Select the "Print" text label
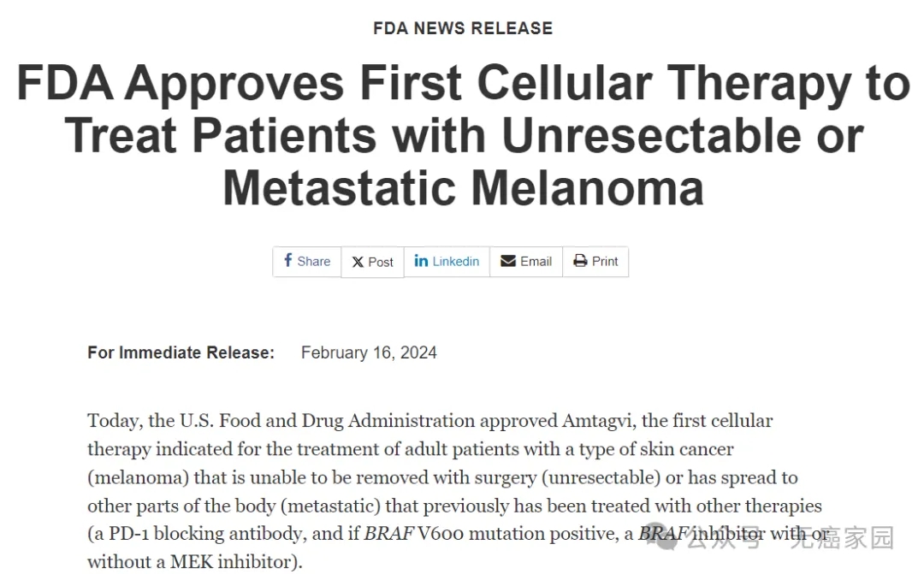 pos(605,261)
